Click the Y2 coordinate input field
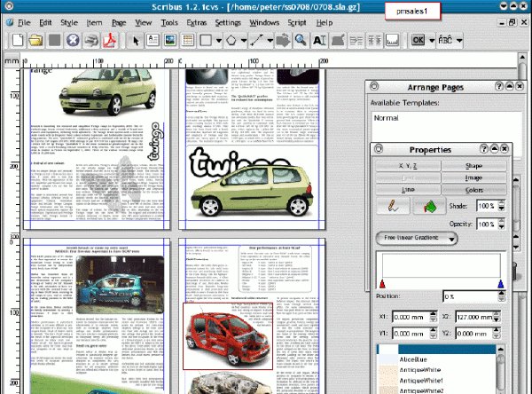 (474, 334)
